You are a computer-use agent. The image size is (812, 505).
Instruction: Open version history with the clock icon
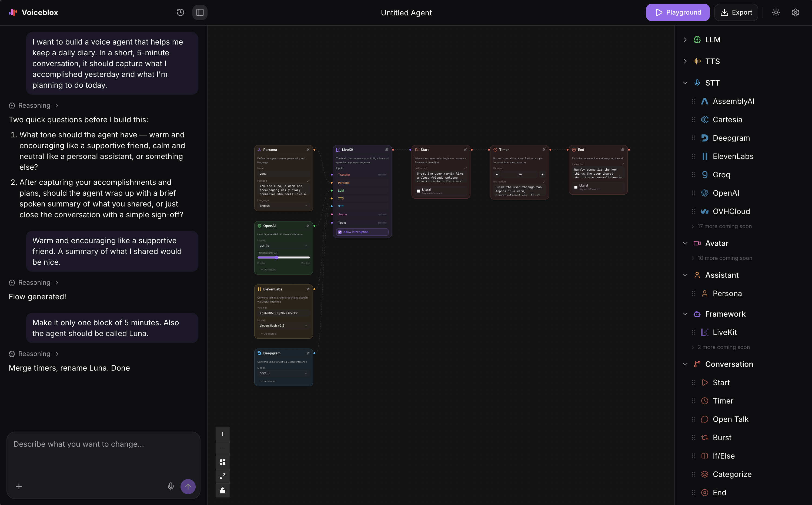[x=180, y=12]
